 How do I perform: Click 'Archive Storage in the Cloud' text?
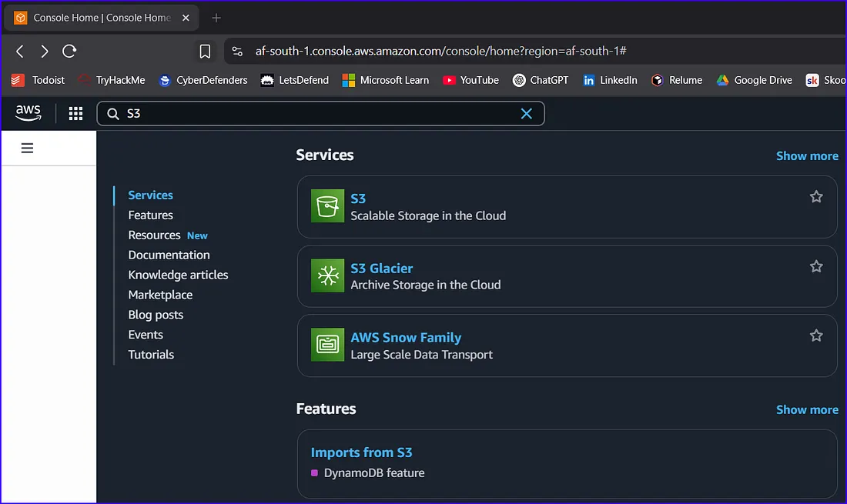tap(426, 285)
